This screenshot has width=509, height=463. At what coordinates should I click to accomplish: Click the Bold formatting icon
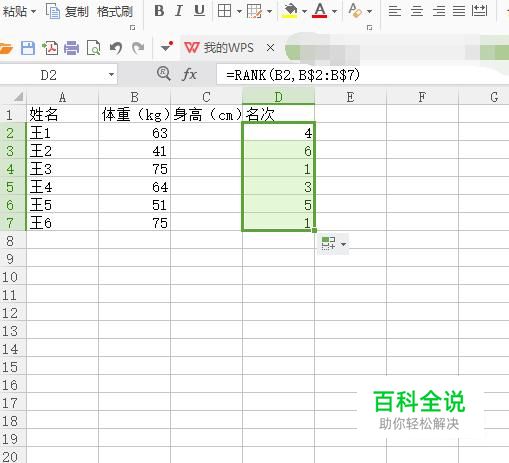[159, 11]
